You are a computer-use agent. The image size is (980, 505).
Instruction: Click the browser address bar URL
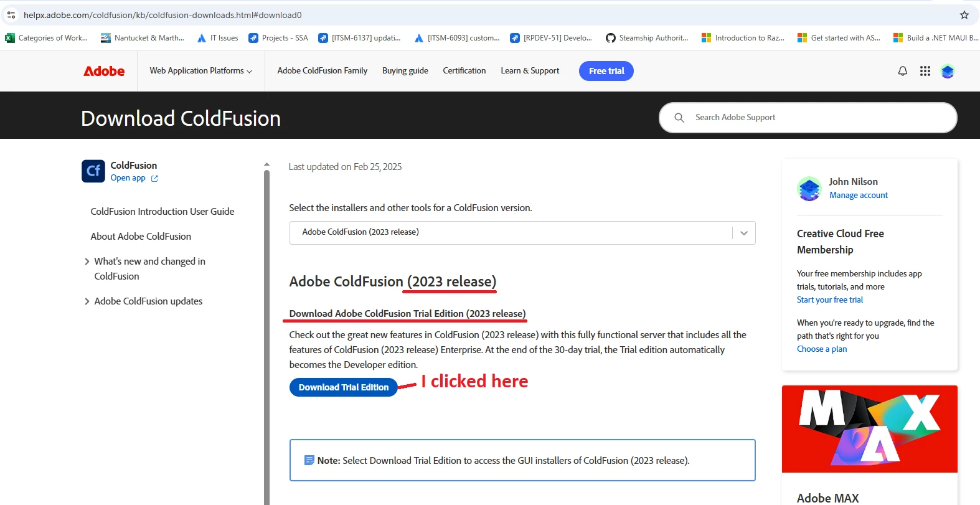[x=163, y=15]
